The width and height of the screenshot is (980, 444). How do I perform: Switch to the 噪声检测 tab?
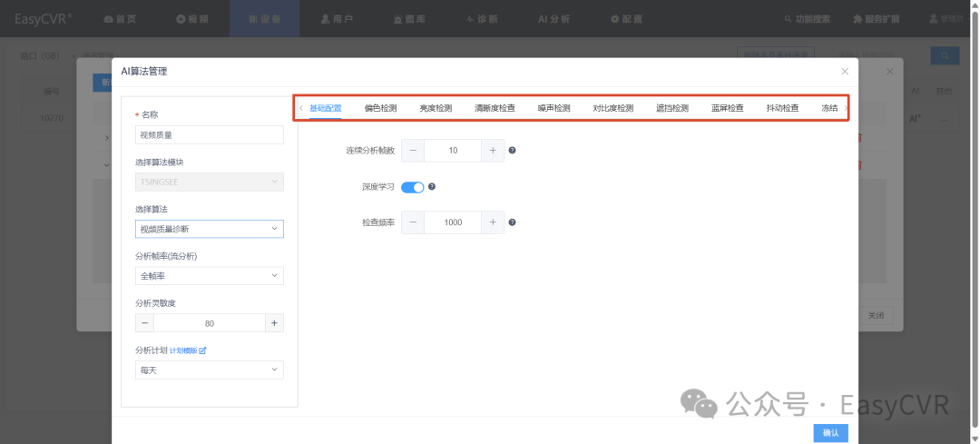(554, 107)
